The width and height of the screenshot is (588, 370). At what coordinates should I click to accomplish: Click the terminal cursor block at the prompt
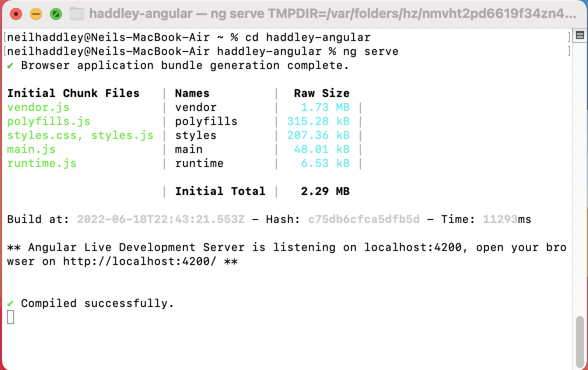pos(9,317)
